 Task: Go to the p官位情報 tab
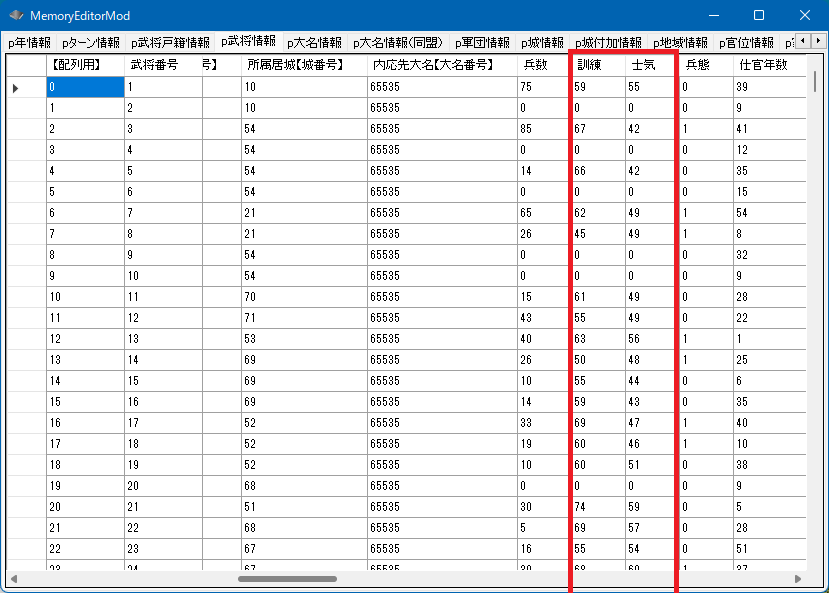(x=745, y=43)
